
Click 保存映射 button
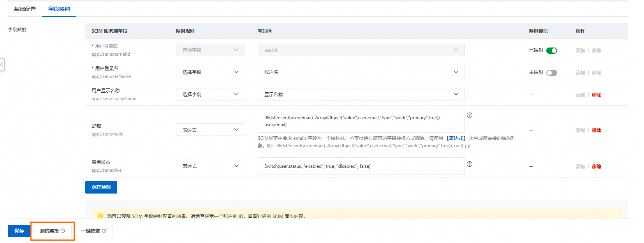[101, 187]
